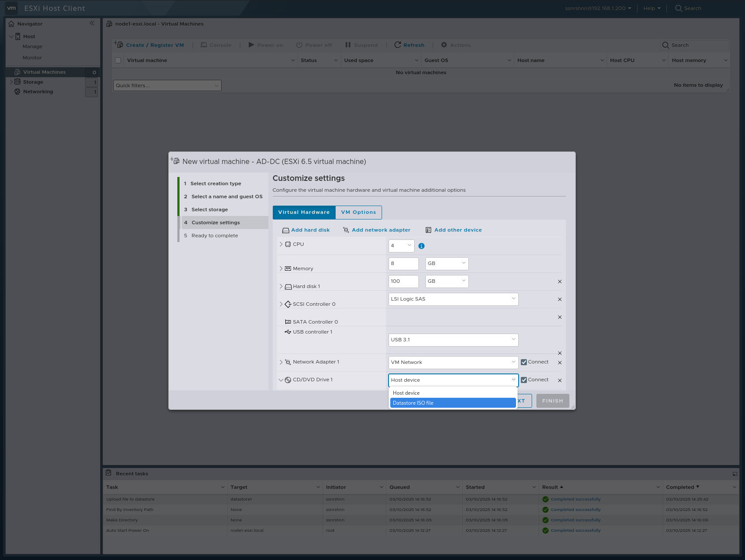Select Storage in the Navigator

pos(34,82)
